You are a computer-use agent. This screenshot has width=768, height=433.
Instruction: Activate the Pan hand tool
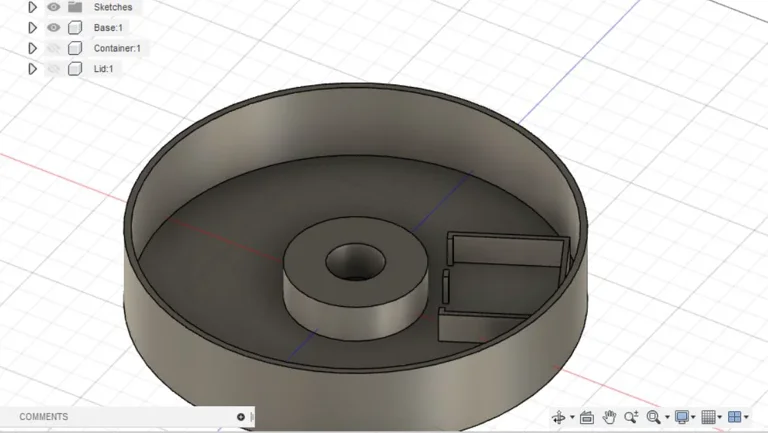coord(609,417)
